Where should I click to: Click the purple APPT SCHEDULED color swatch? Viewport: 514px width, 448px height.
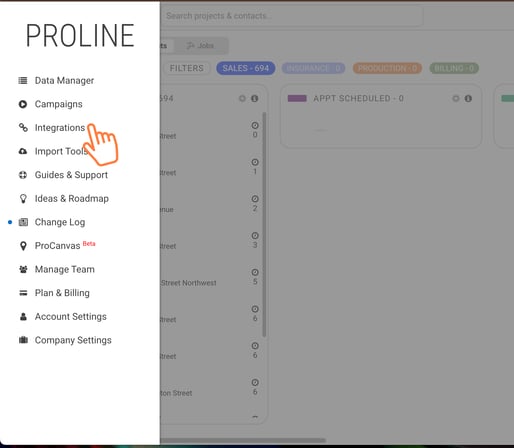297,98
